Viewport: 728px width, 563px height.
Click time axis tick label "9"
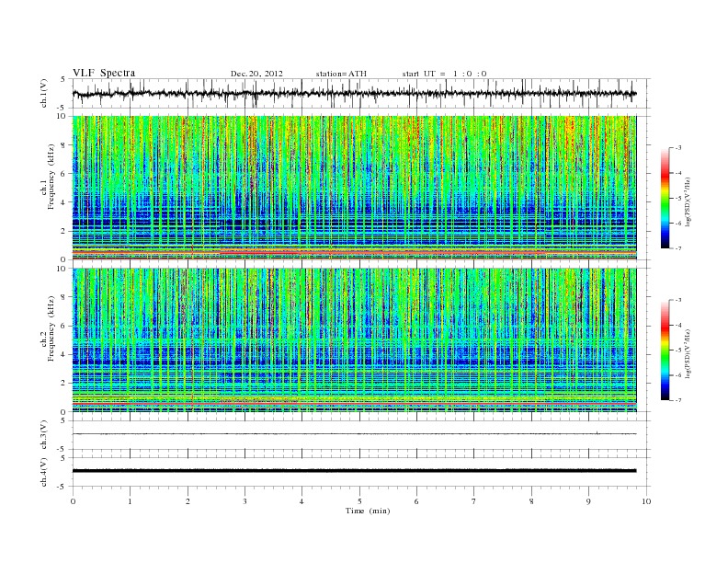pos(588,501)
